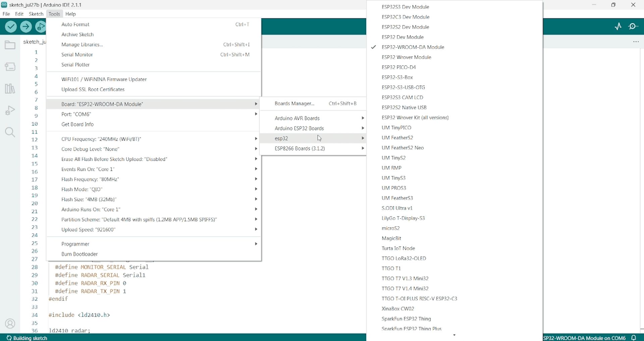Choose Serial Monitor menu entry

(154, 54)
